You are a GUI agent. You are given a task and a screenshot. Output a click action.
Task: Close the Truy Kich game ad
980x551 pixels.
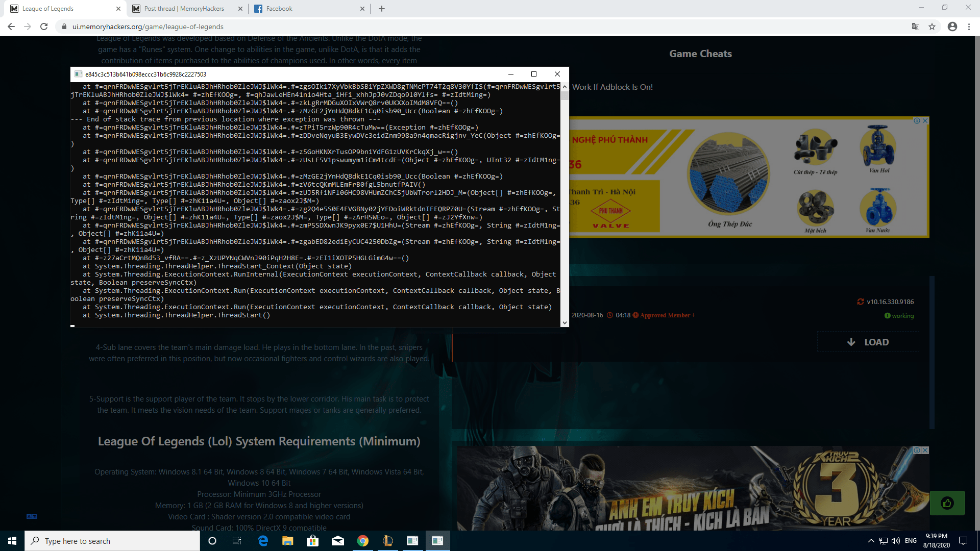click(925, 450)
